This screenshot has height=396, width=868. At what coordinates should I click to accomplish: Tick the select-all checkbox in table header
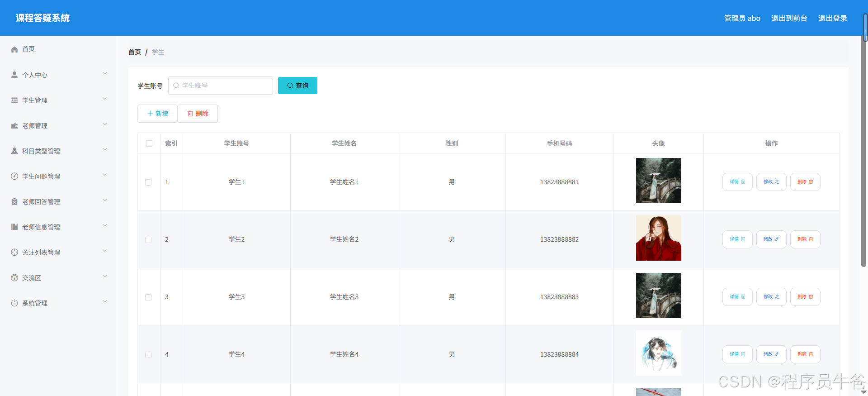[x=149, y=143]
